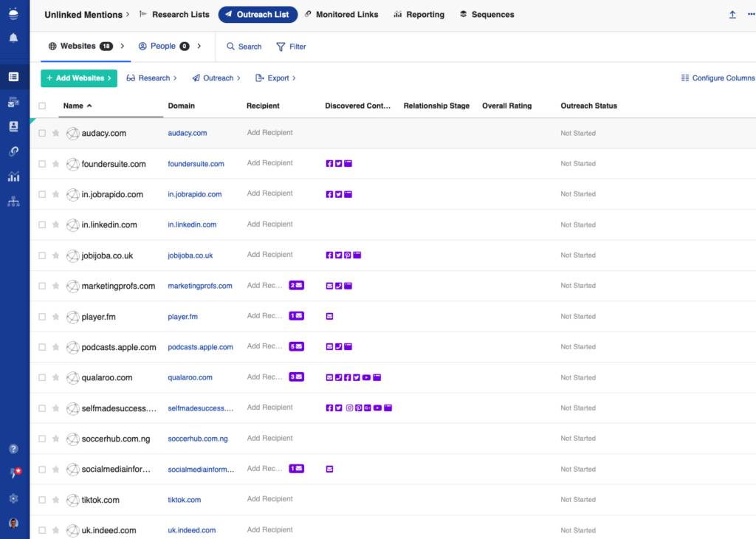
Task: Open the reporting chart icon in sidebar
Action: pyautogui.click(x=13, y=176)
